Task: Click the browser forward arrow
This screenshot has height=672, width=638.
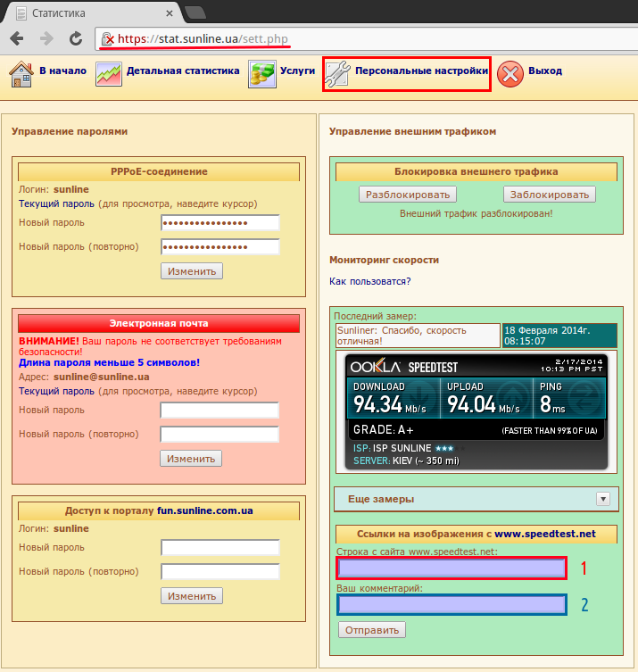Action: pyautogui.click(x=46, y=38)
